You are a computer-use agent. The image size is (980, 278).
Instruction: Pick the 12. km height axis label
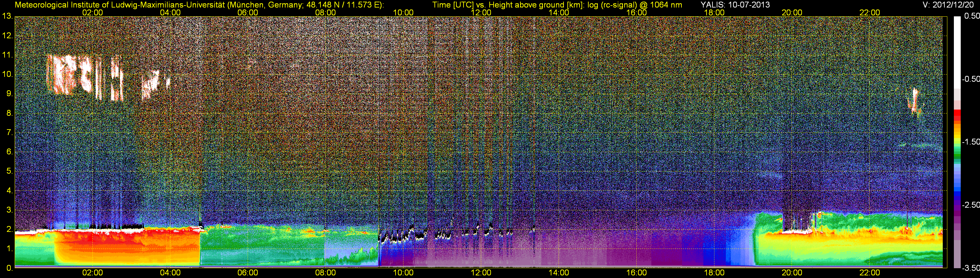pyautogui.click(x=7, y=36)
